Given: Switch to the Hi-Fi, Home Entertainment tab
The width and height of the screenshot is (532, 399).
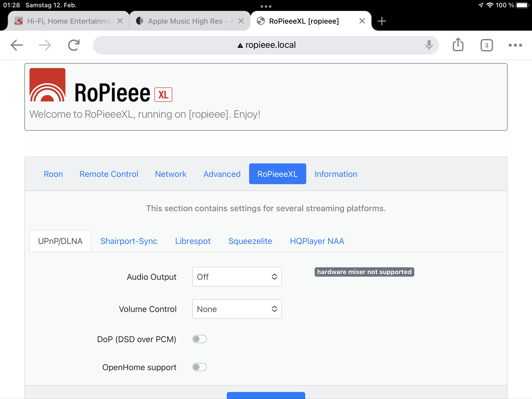Looking at the screenshot, I should tap(69, 21).
